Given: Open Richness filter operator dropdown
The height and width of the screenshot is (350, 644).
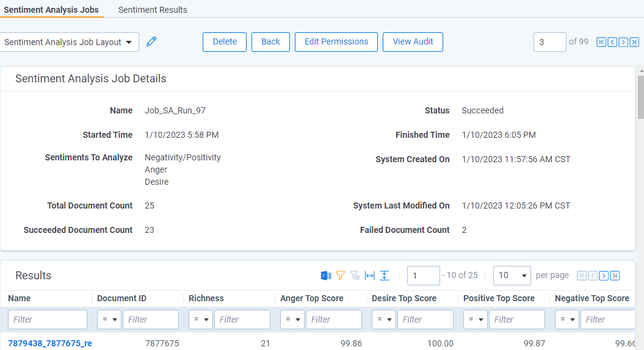Looking at the screenshot, I should pos(201,320).
